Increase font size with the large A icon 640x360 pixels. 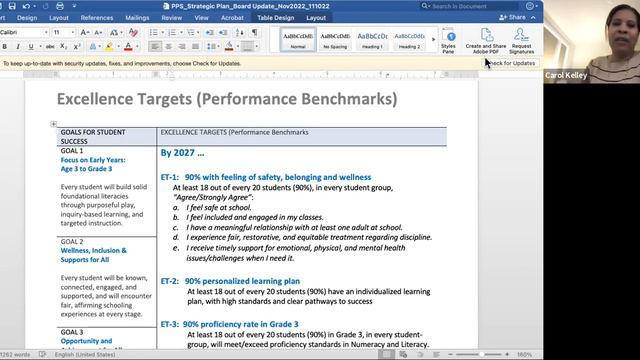[x=84, y=32]
